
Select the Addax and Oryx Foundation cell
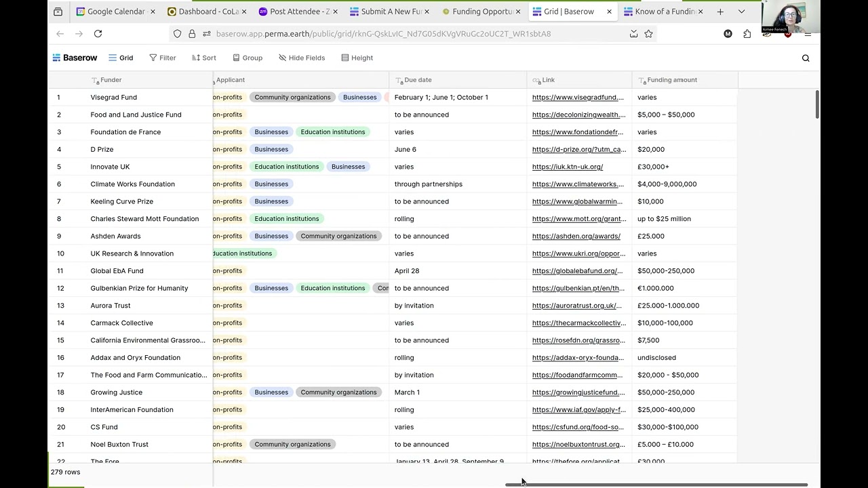131,357
